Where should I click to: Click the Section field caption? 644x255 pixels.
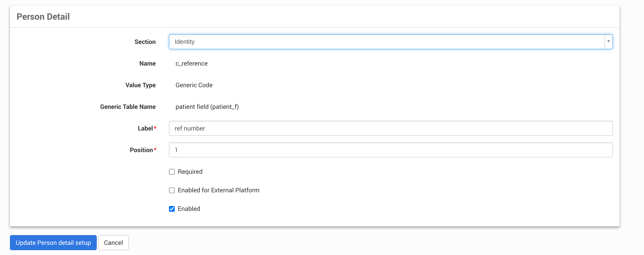(145, 42)
